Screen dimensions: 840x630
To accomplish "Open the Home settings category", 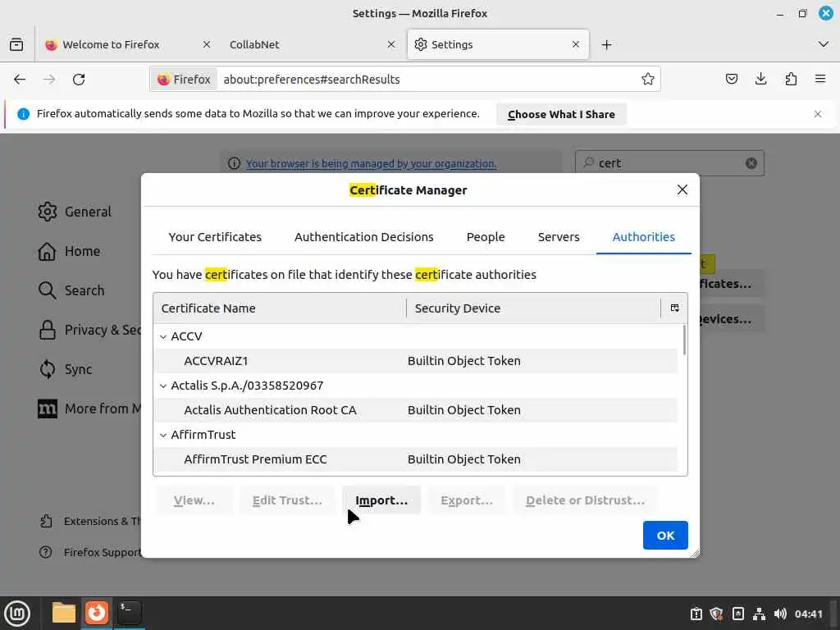I will coord(69,251).
